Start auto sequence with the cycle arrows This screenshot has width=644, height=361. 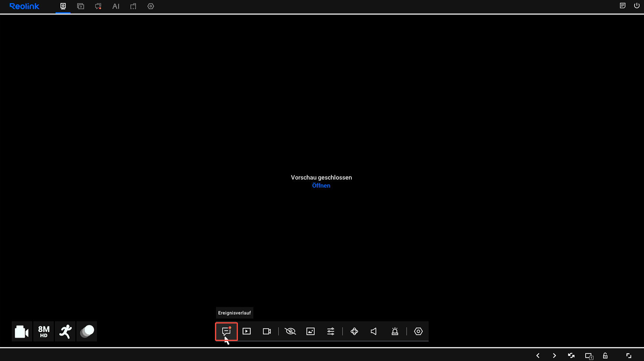[x=571, y=356]
